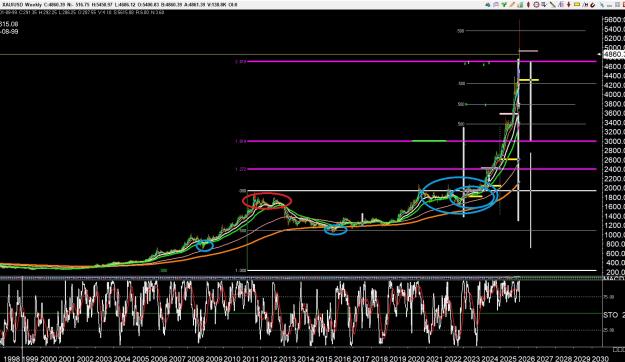Click the green funnel filter toolbar icon
The width and height of the screenshot is (625, 362).
tap(504, 5)
